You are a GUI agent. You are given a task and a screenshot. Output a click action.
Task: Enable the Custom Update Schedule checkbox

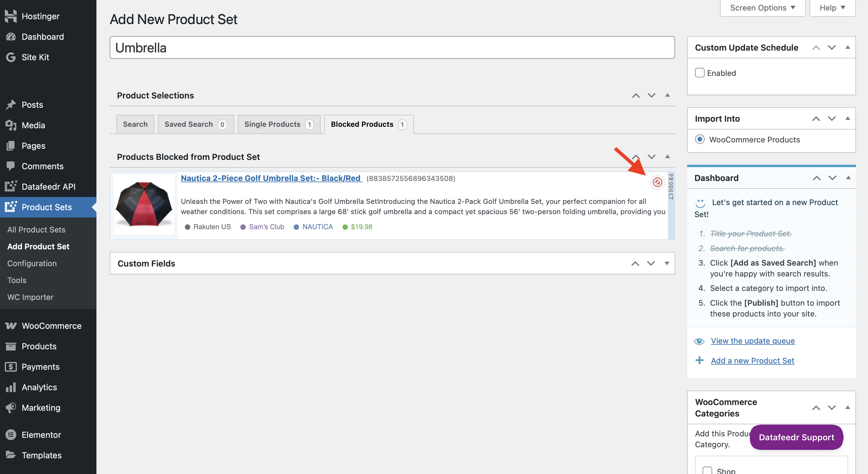[x=700, y=73]
